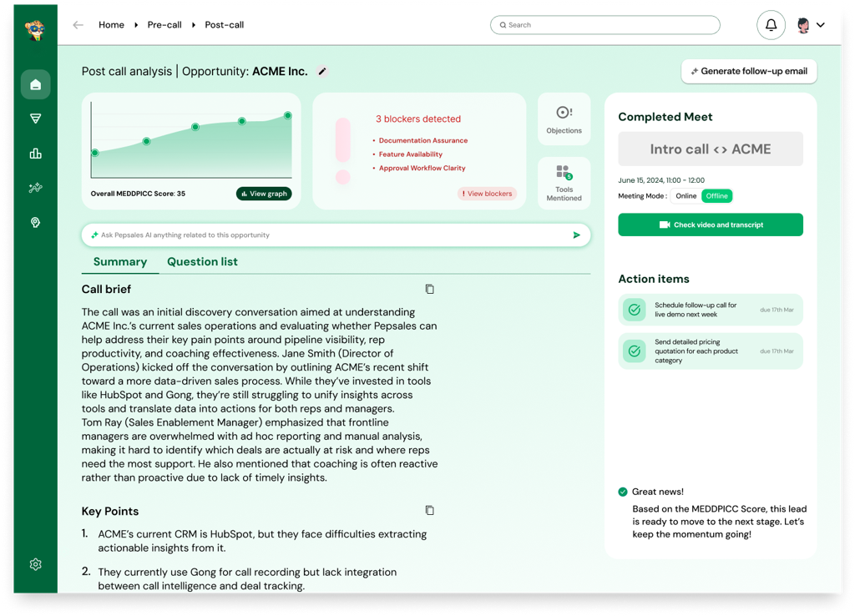Copy the Call brief text

click(430, 289)
